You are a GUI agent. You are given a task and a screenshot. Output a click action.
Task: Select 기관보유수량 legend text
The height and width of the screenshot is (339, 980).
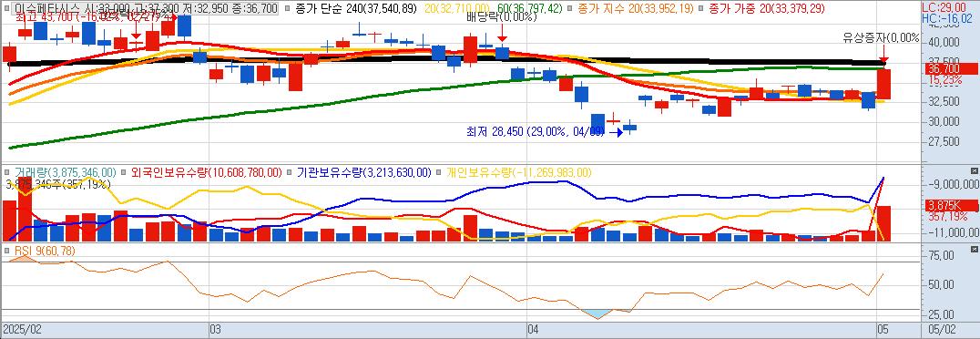tap(364, 172)
